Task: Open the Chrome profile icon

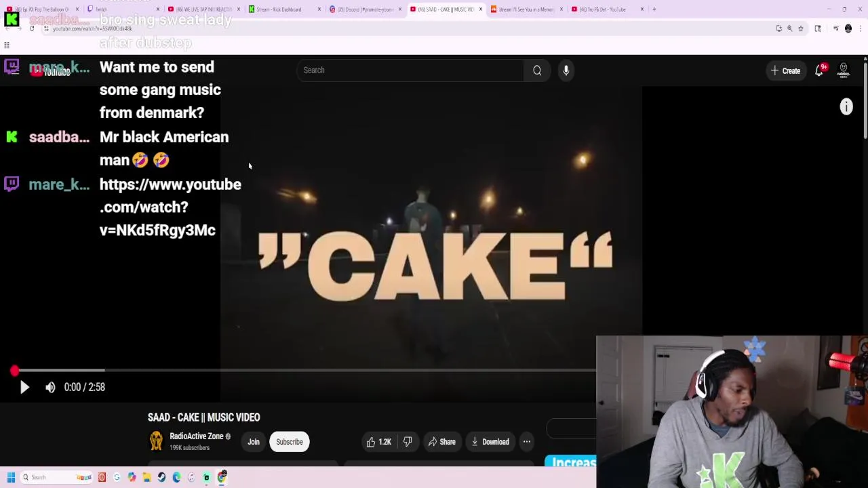Action: pos(848,28)
